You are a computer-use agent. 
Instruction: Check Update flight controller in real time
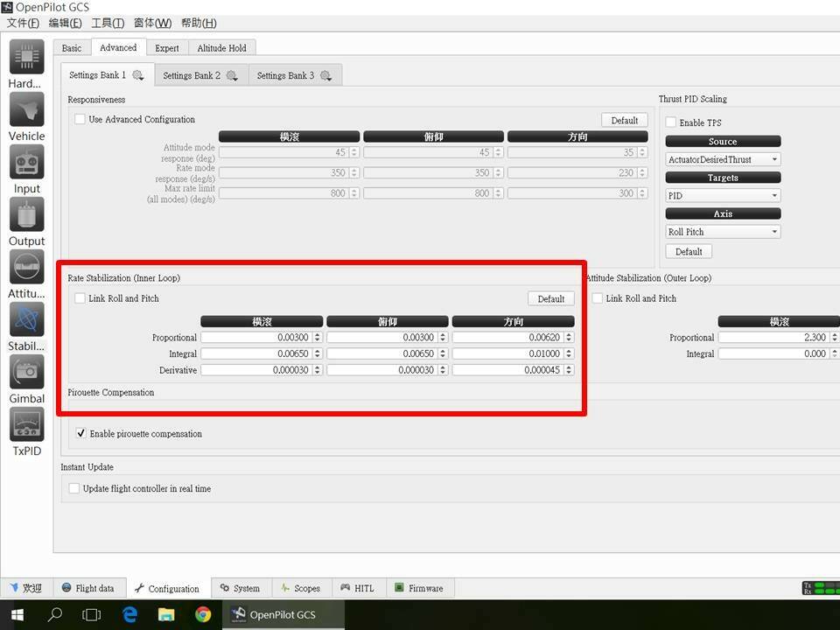tap(74, 488)
